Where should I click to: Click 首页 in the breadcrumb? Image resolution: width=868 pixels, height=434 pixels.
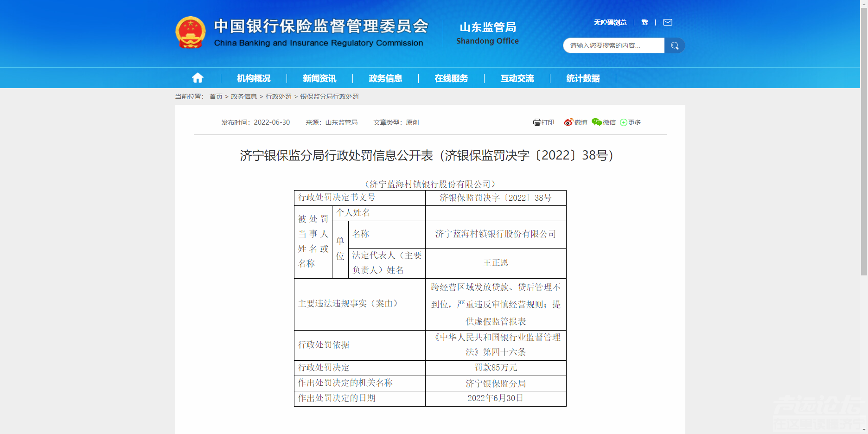pos(216,96)
